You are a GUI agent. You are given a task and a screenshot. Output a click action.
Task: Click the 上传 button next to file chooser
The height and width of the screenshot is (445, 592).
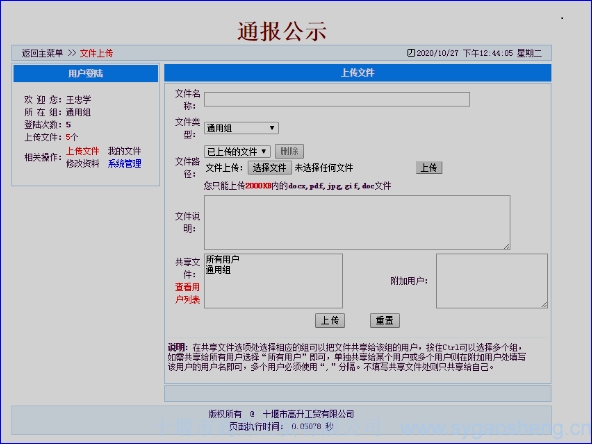(429, 168)
